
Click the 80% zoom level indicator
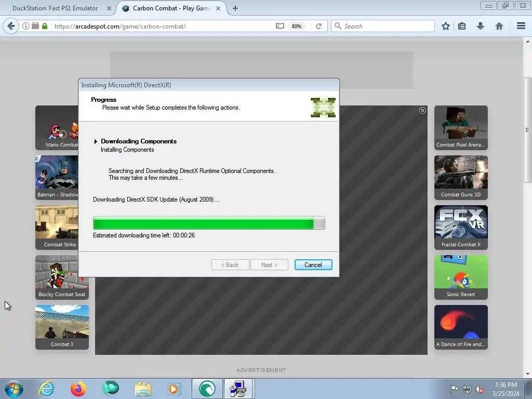(x=297, y=26)
